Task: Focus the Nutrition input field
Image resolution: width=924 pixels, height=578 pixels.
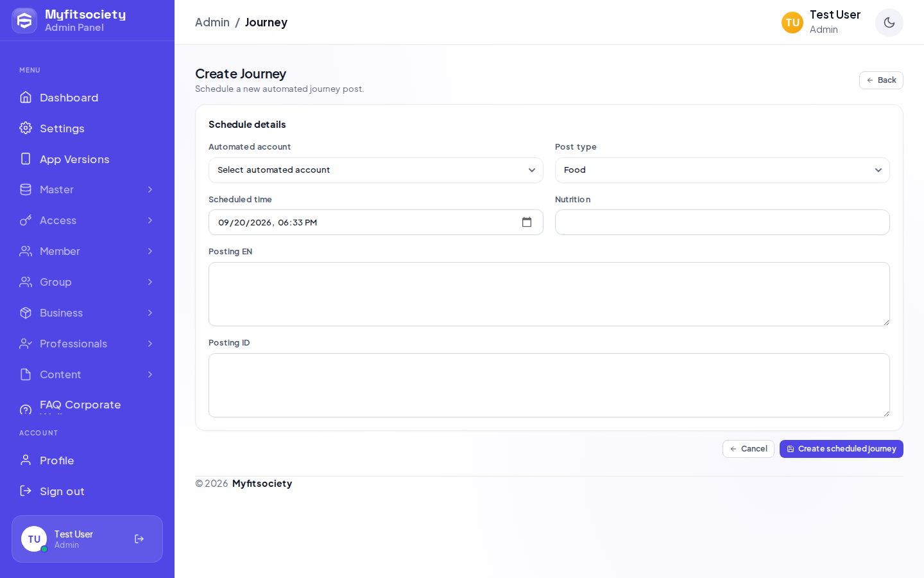Action: 723,222
